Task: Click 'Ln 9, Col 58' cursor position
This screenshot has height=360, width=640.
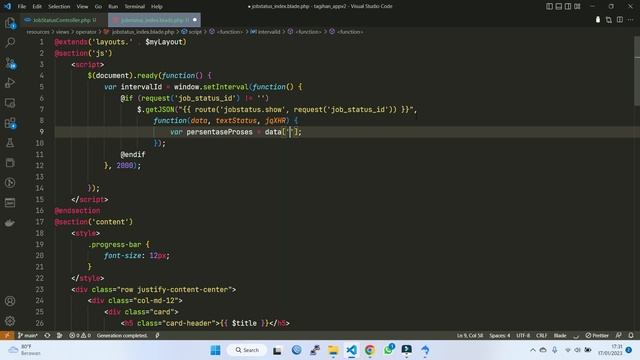Action: click(x=470, y=336)
